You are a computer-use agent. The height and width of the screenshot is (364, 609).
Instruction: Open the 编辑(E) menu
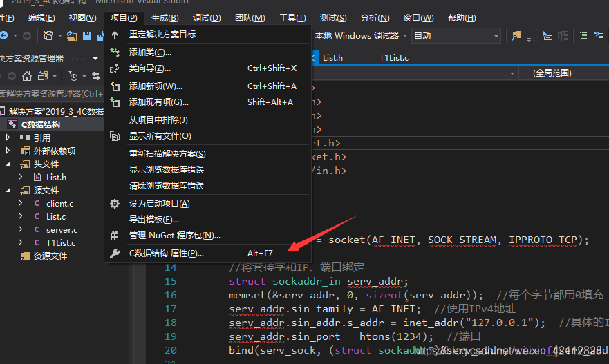(x=41, y=18)
